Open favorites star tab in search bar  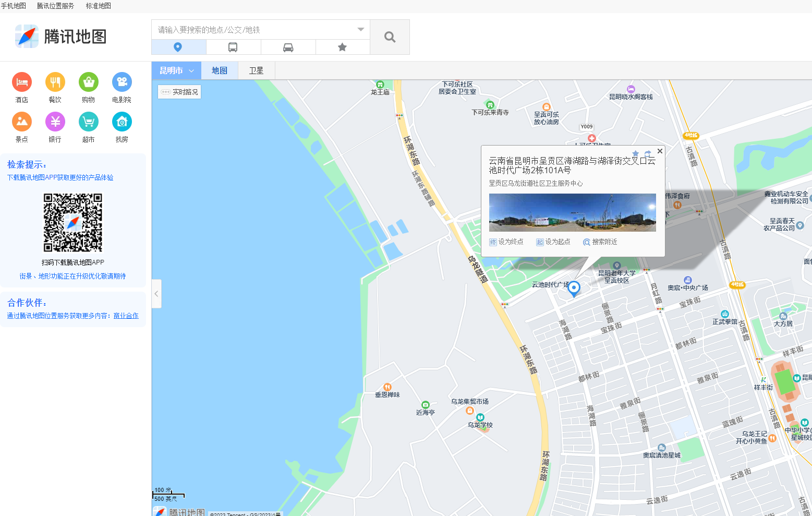342,47
